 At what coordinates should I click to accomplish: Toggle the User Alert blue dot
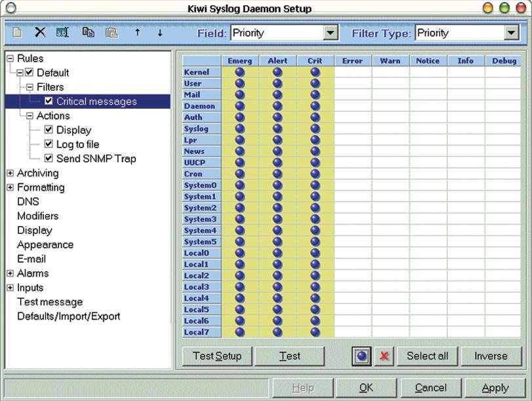pyautogui.click(x=277, y=83)
